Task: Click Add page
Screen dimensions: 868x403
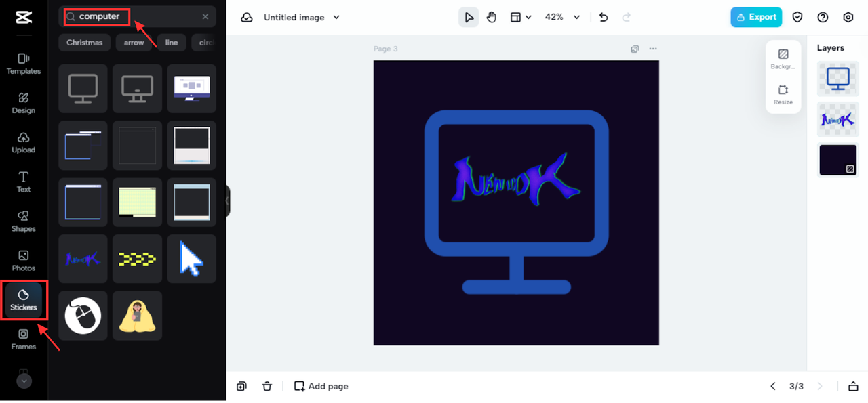Action: click(321, 386)
